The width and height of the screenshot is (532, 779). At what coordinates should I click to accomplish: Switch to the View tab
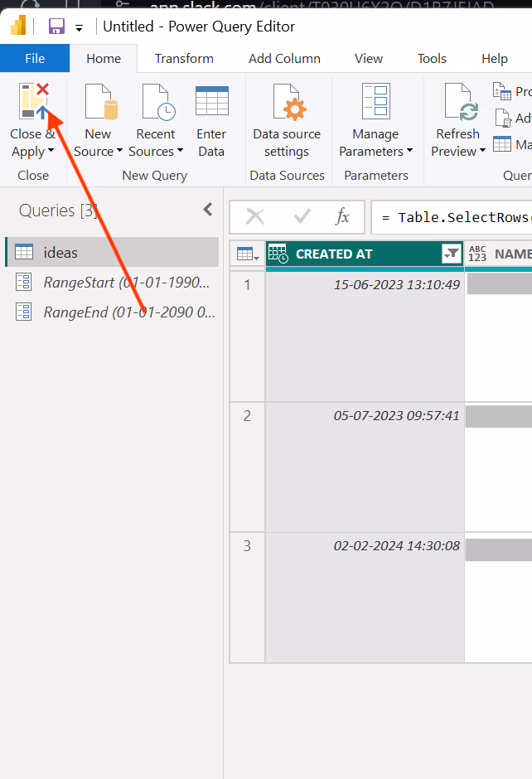tap(369, 59)
